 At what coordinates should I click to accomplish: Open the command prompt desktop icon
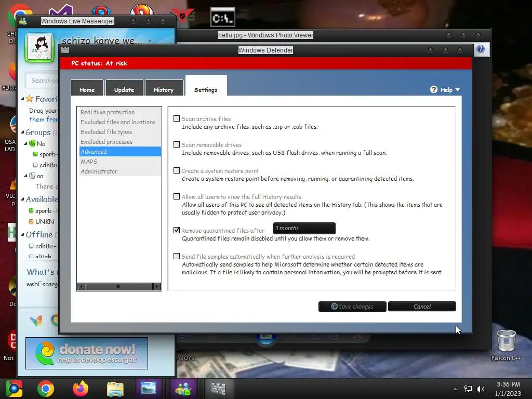tap(222, 18)
